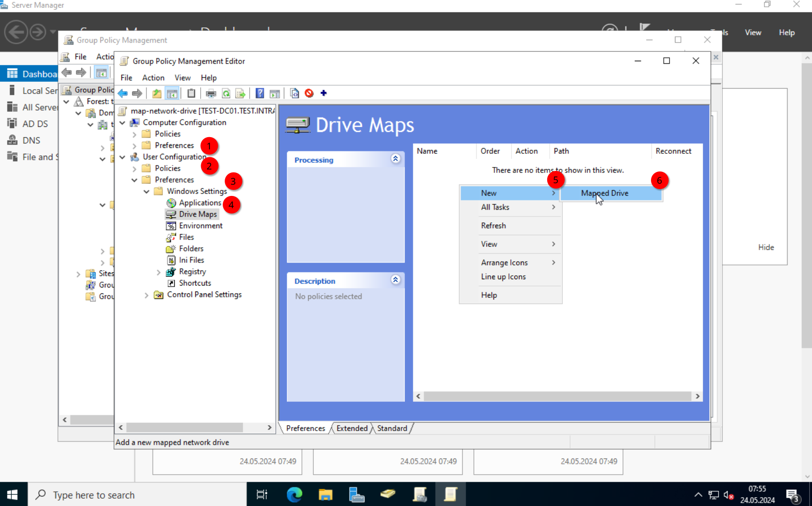Click the green Refresh toolbar icon

tap(226, 93)
